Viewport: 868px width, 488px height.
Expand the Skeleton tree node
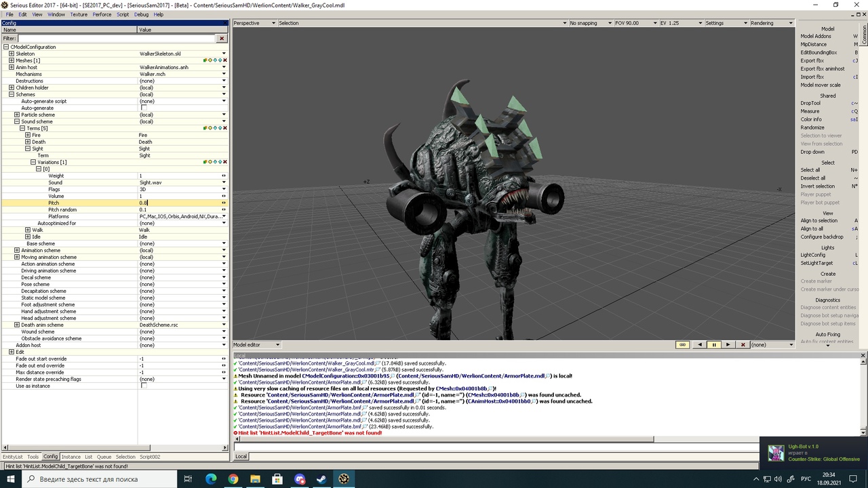pyautogui.click(x=12, y=54)
